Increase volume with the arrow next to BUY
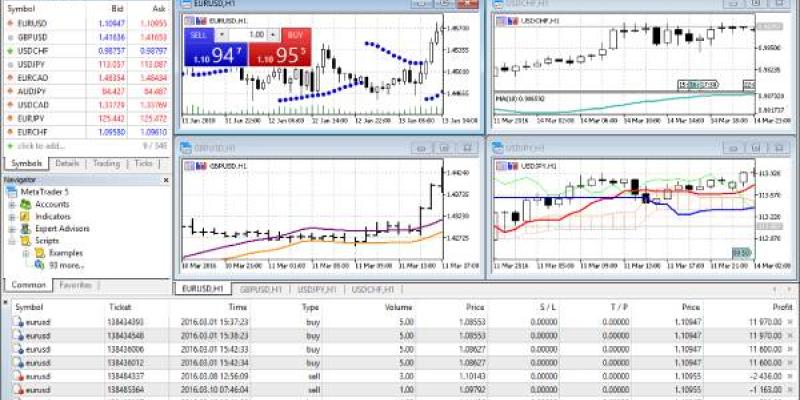The width and height of the screenshot is (800, 400). click(274, 35)
